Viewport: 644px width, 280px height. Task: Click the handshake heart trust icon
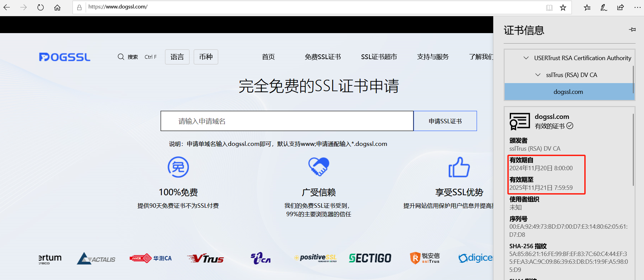[319, 167]
